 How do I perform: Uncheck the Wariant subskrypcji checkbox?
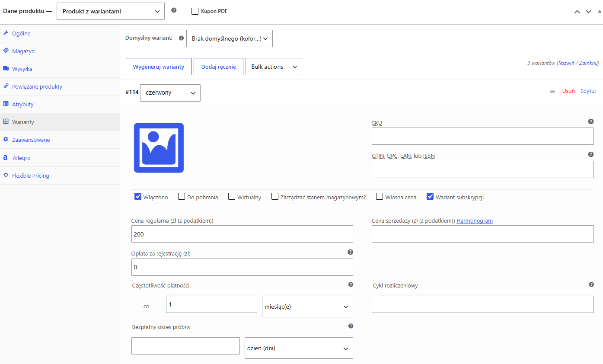[430, 196]
